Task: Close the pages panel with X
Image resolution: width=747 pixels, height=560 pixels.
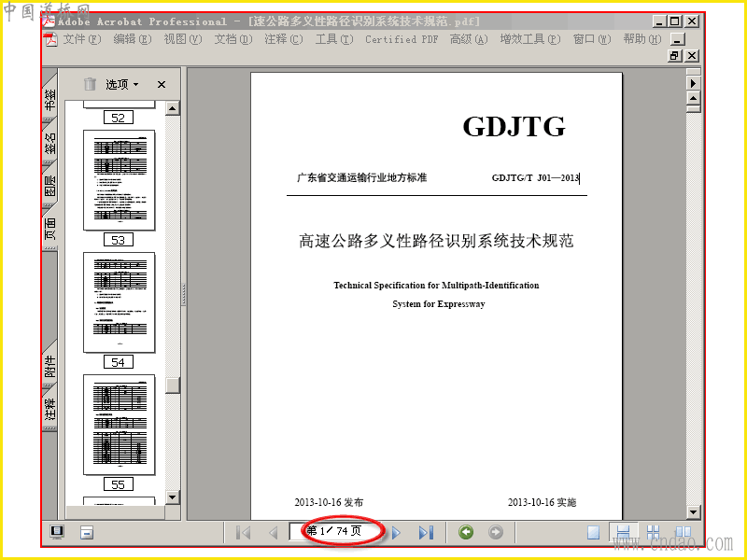Action: click(162, 84)
